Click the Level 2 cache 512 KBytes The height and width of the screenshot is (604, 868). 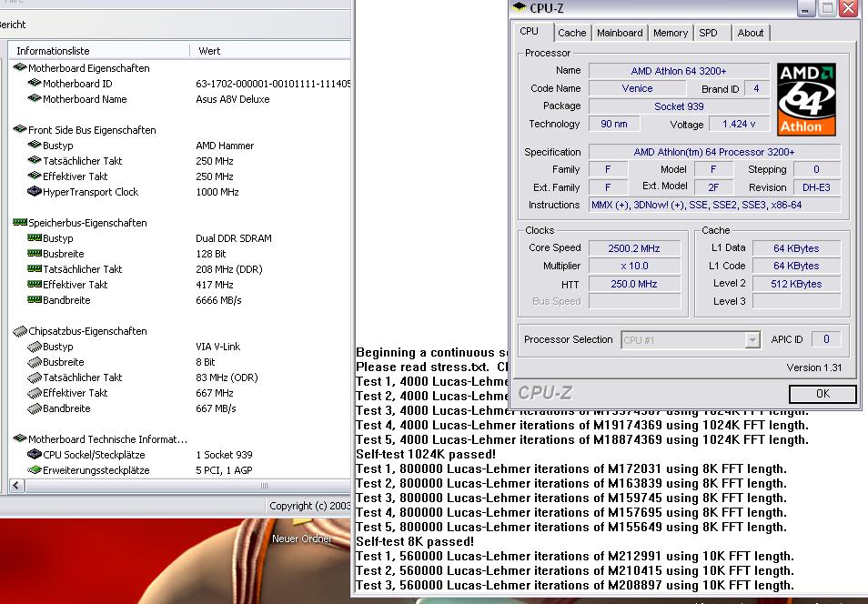pyautogui.click(x=796, y=284)
